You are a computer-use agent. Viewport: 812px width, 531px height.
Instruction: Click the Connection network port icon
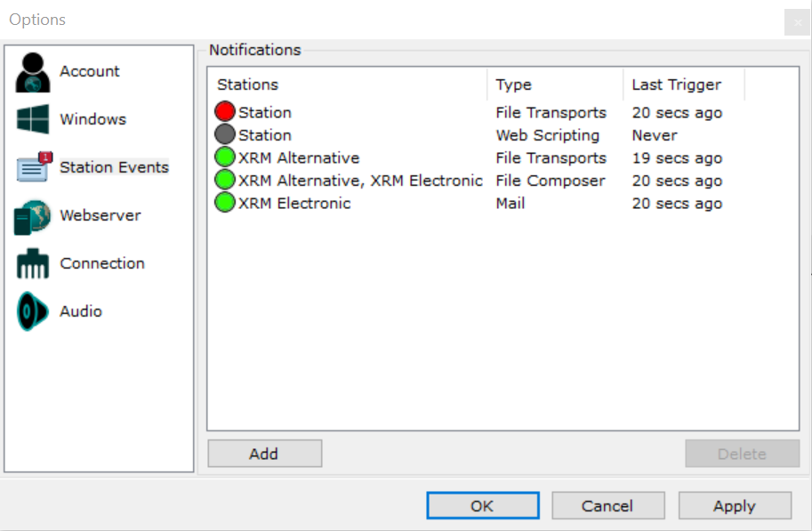coord(33,264)
